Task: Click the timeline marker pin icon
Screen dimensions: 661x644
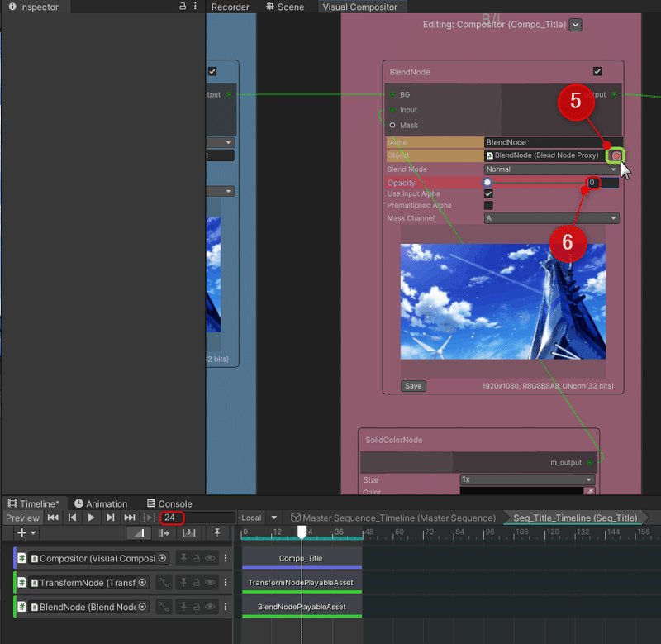Action: click(x=217, y=533)
